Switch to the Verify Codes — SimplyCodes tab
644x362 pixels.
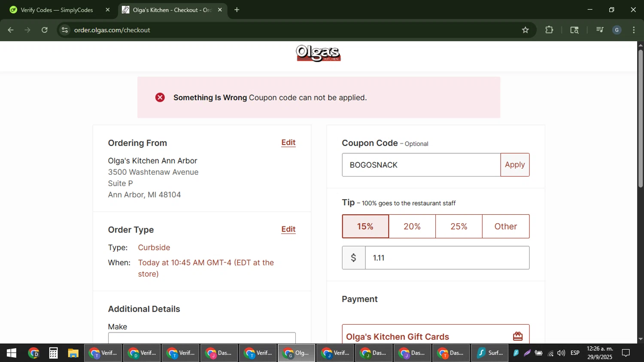click(x=57, y=10)
